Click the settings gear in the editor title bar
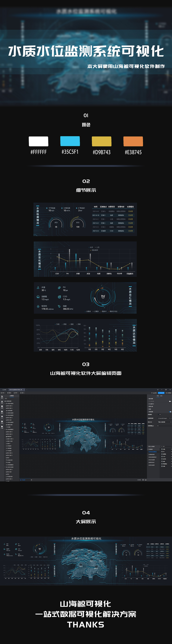The width and height of the screenshot is (172, 644). click(x=158, y=390)
